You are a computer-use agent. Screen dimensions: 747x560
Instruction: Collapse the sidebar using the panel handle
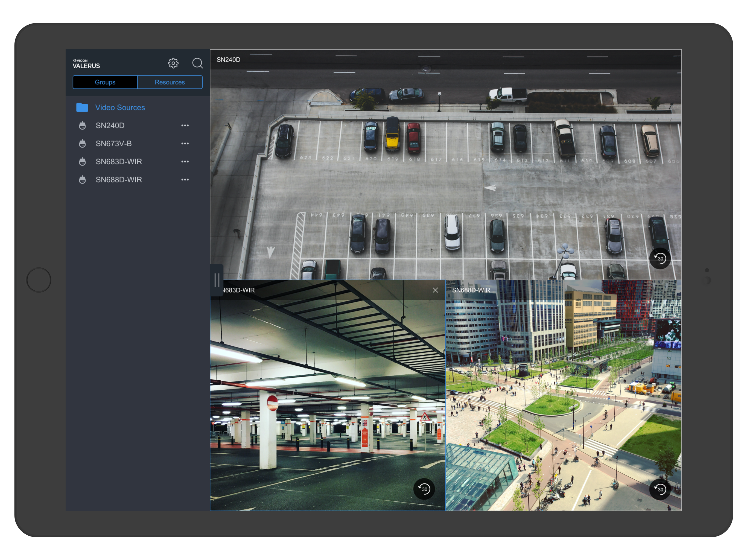point(217,280)
